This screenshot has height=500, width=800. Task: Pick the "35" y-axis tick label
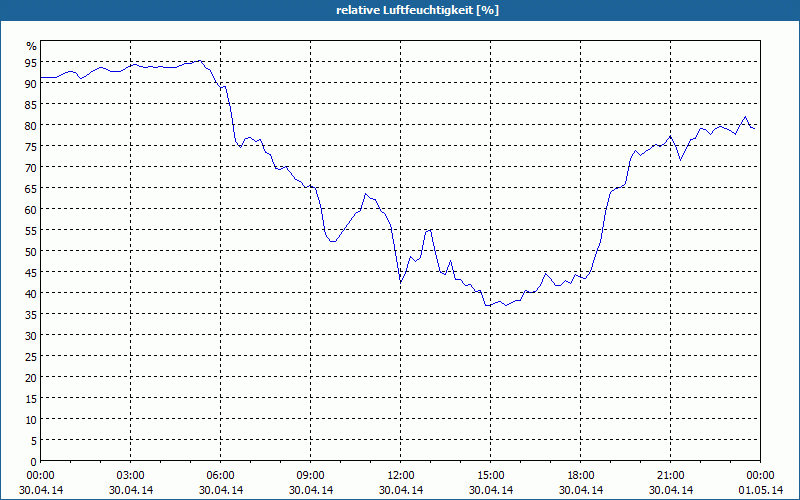(x=31, y=314)
